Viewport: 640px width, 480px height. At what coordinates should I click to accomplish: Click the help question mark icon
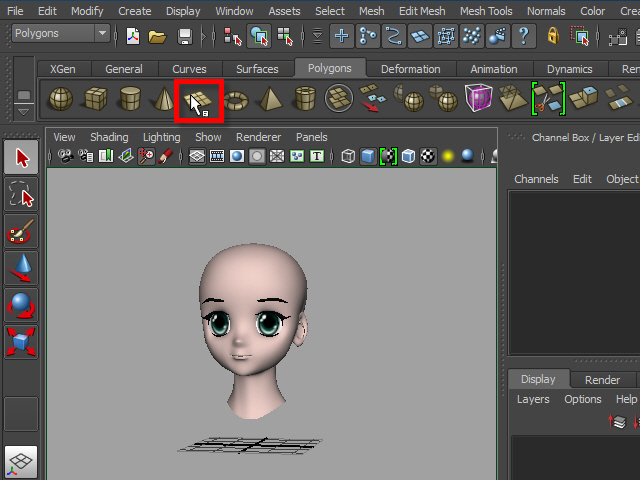(523, 36)
